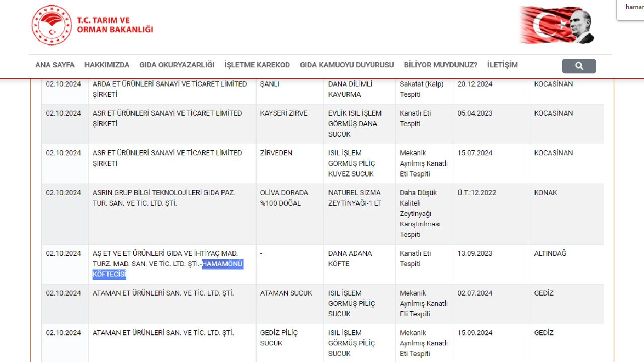The height and width of the screenshot is (362, 644).
Task: Click the Atatürk flag banner image
Action: [x=557, y=25]
